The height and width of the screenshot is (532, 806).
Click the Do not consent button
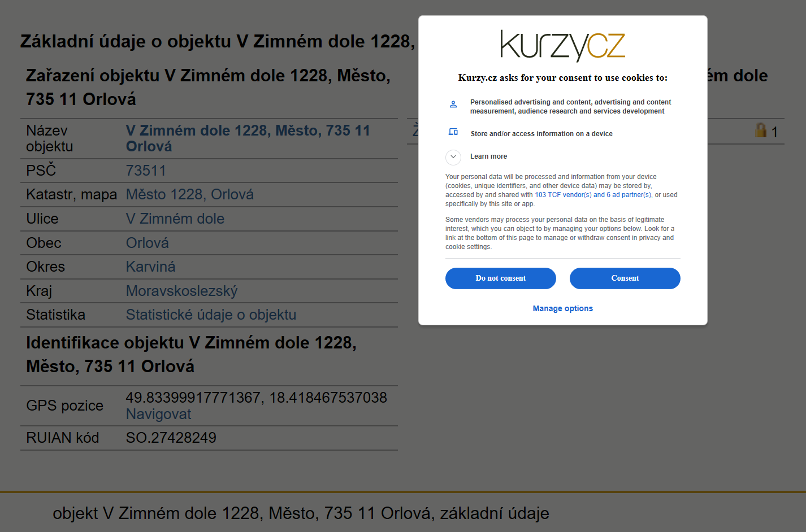(501, 278)
